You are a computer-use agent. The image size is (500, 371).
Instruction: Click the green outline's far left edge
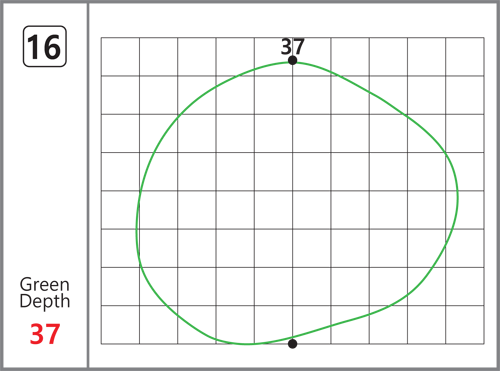[x=136, y=230]
